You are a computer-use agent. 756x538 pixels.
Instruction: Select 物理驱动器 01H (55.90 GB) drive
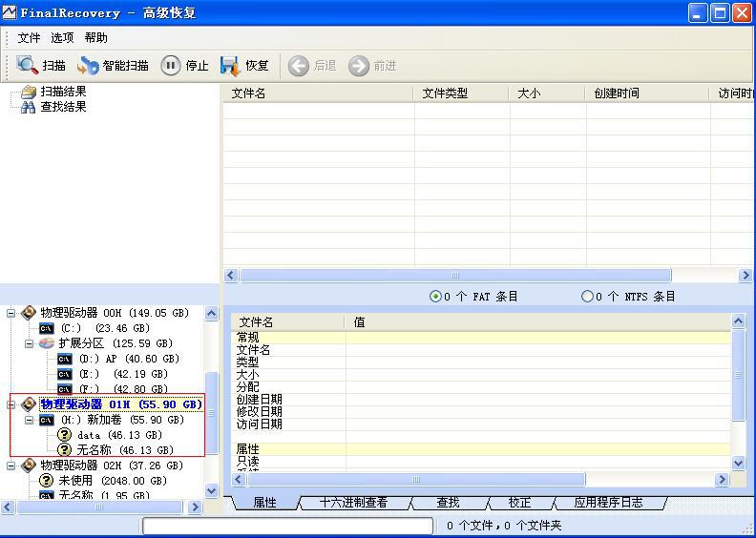coord(120,404)
